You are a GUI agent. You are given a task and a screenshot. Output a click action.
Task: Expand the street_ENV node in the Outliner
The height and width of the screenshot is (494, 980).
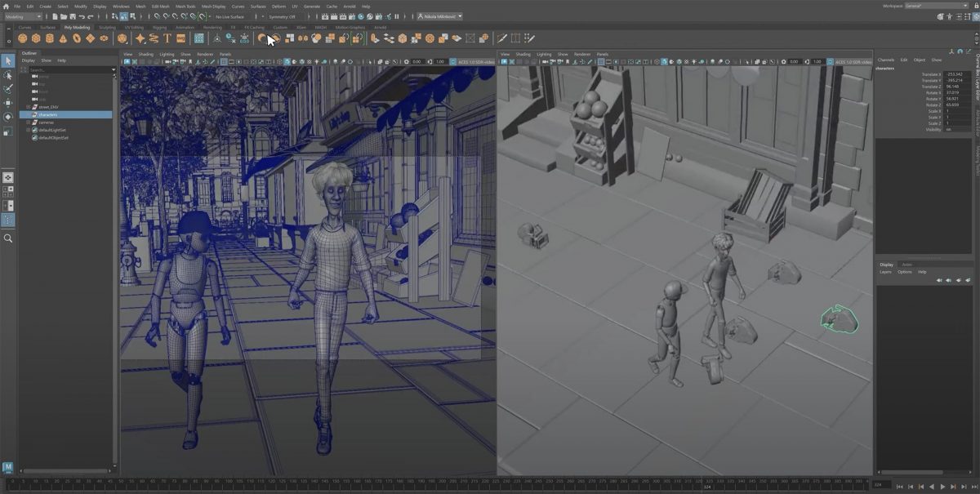point(28,106)
